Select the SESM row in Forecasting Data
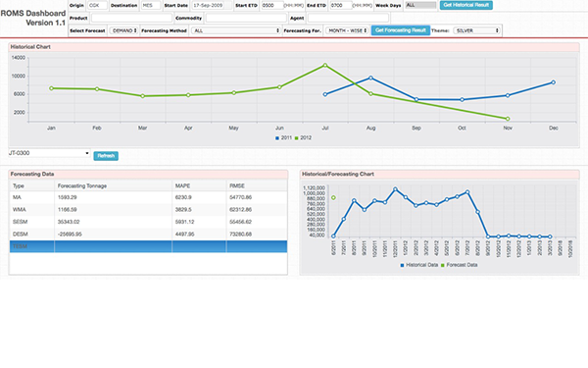This screenshot has width=588, height=368. coord(149,222)
